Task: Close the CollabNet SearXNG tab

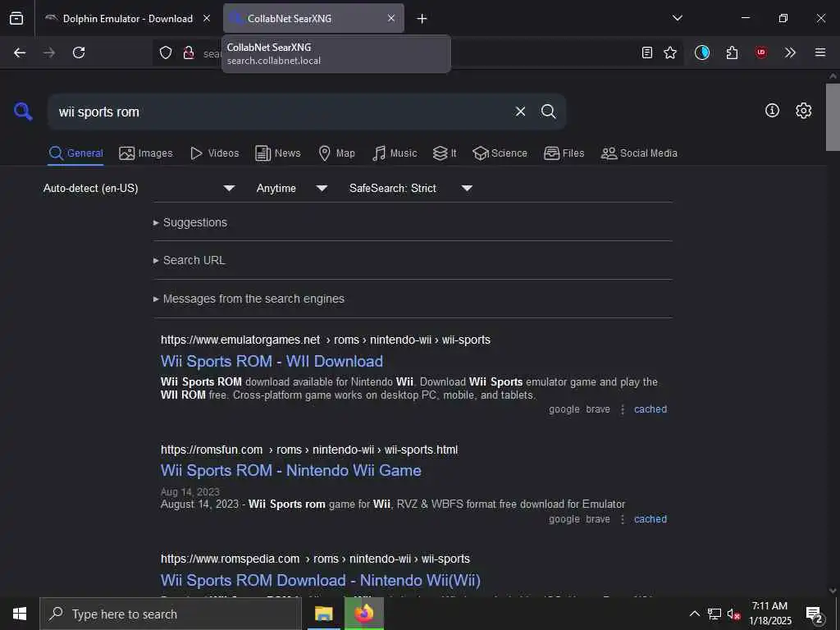Action: coord(391,18)
